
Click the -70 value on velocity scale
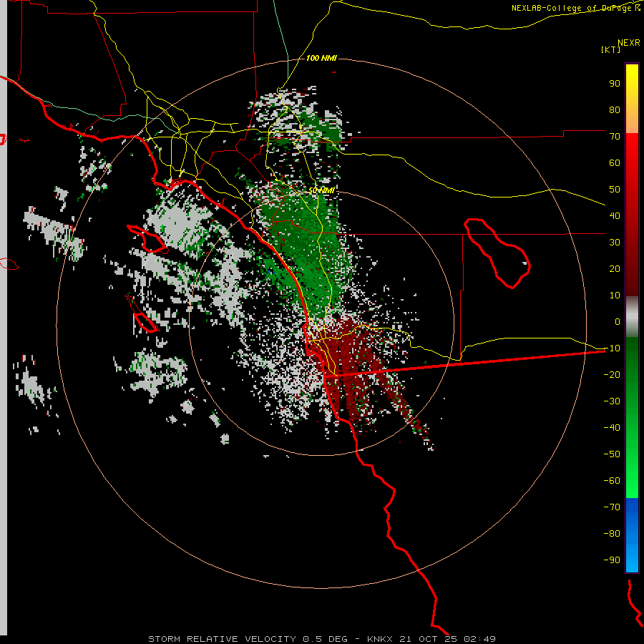point(612,507)
